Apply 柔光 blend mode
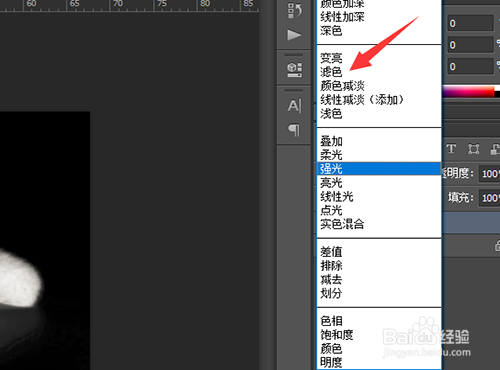Image resolution: width=500 pixels, height=370 pixels. [x=379, y=155]
